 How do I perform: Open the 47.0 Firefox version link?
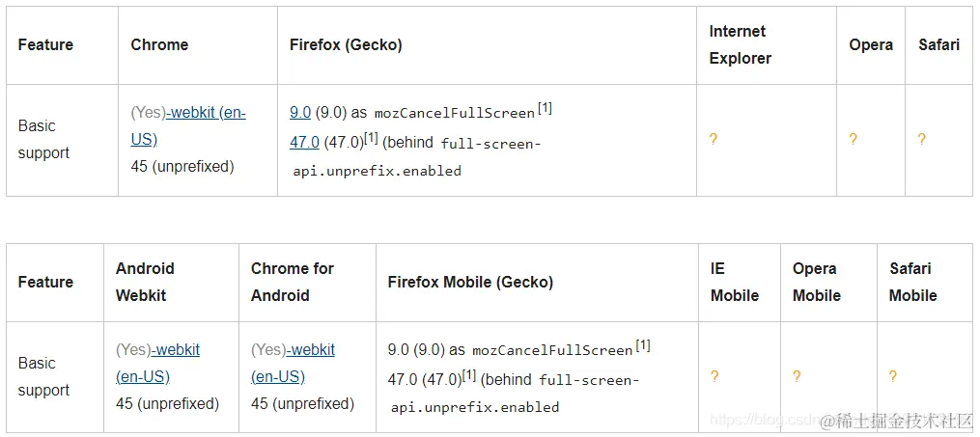tap(304, 142)
